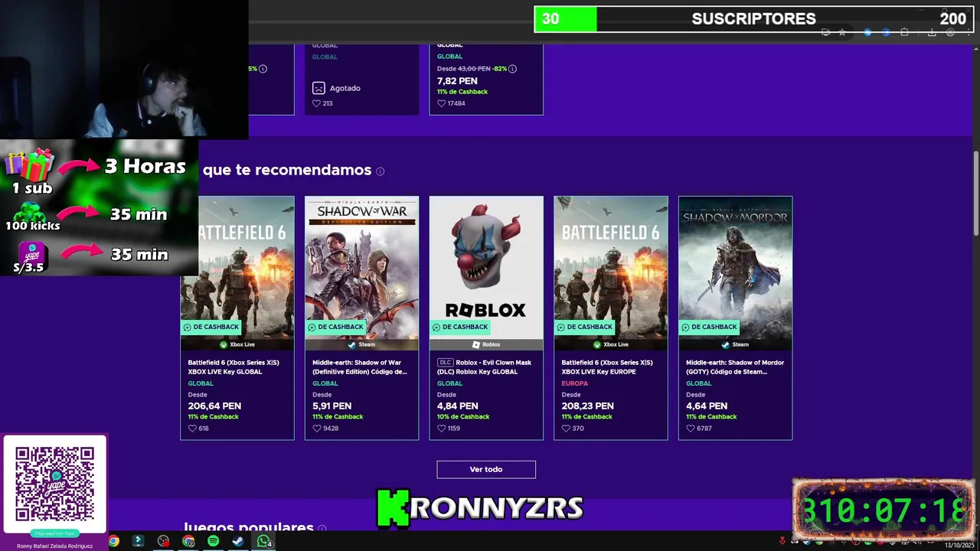Screen dimensions: 980x551
Task: Open browser downloads icon
Action: click(932, 32)
